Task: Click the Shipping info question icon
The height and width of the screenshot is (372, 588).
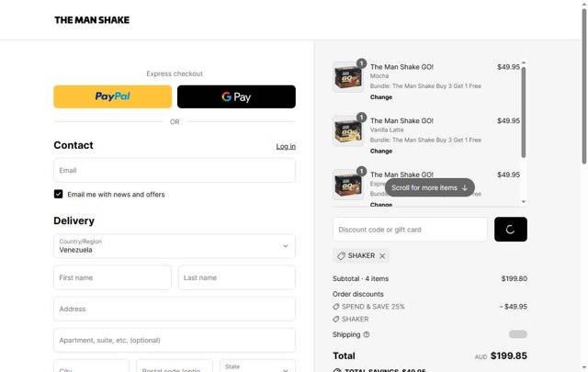Action: pyautogui.click(x=367, y=334)
